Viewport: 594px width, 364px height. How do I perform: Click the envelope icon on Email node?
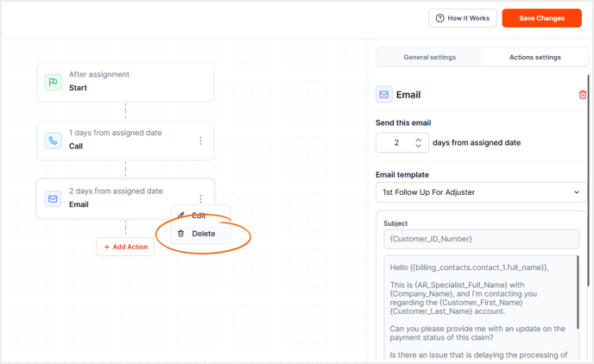coord(54,199)
